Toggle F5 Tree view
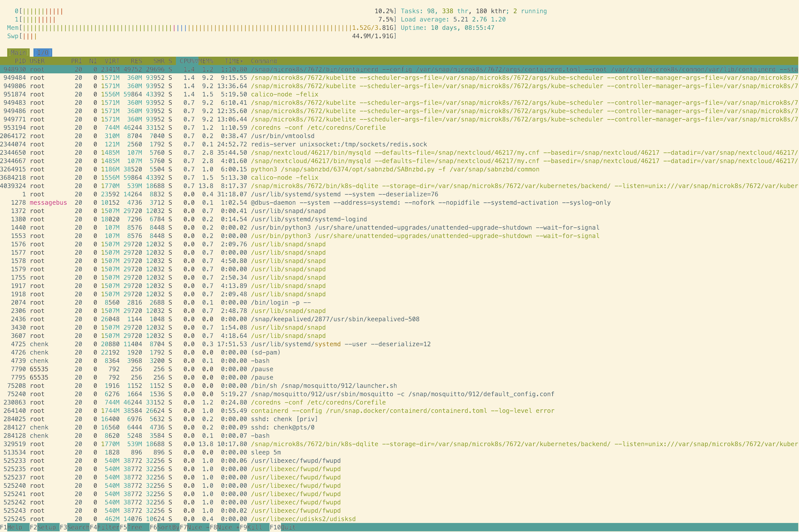Viewport: 799px width, 532px height. point(135,527)
